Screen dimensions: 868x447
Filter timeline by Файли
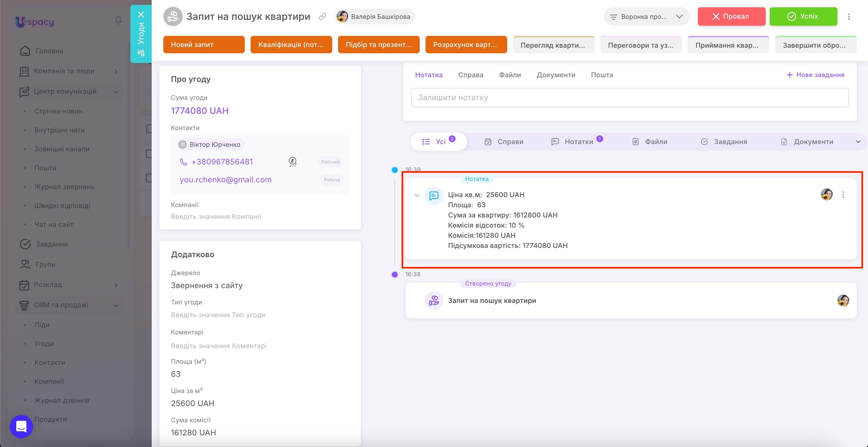click(x=650, y=142)
